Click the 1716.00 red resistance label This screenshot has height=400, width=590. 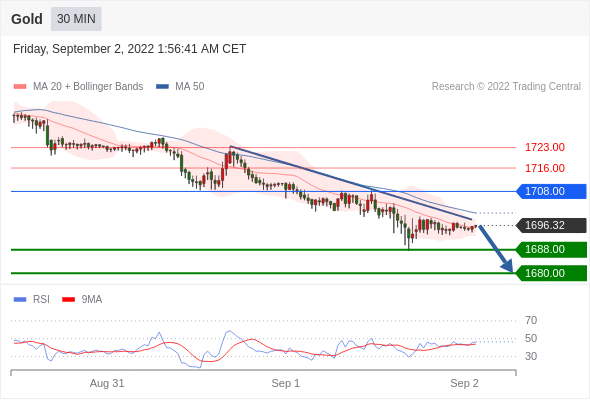545,168
